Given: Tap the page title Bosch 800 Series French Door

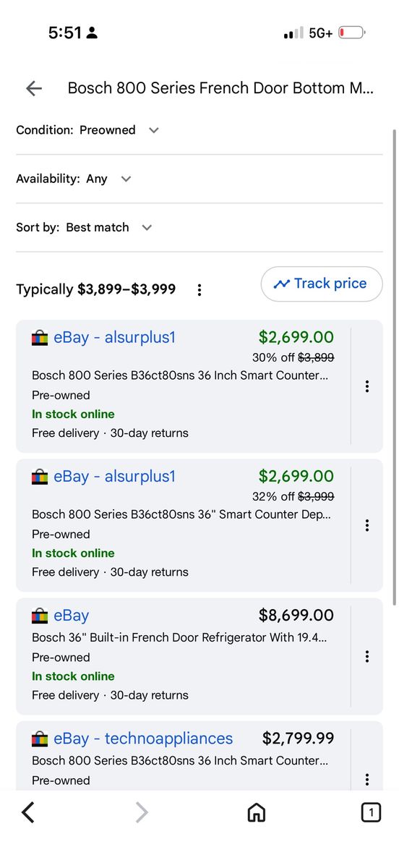Looking at the screenshot, I should (221, 88).
